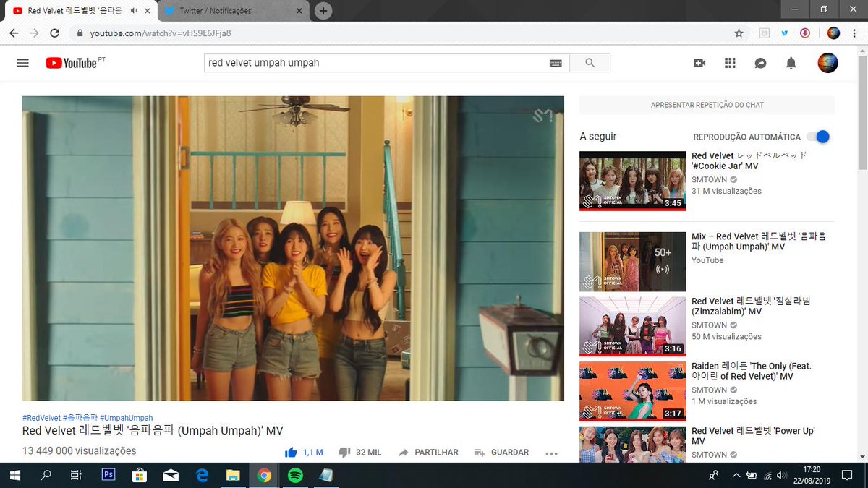Open Microsoft Edge from the taskbar
The width and height of the screenshot is (868, 488).
[x=202, y=475]
